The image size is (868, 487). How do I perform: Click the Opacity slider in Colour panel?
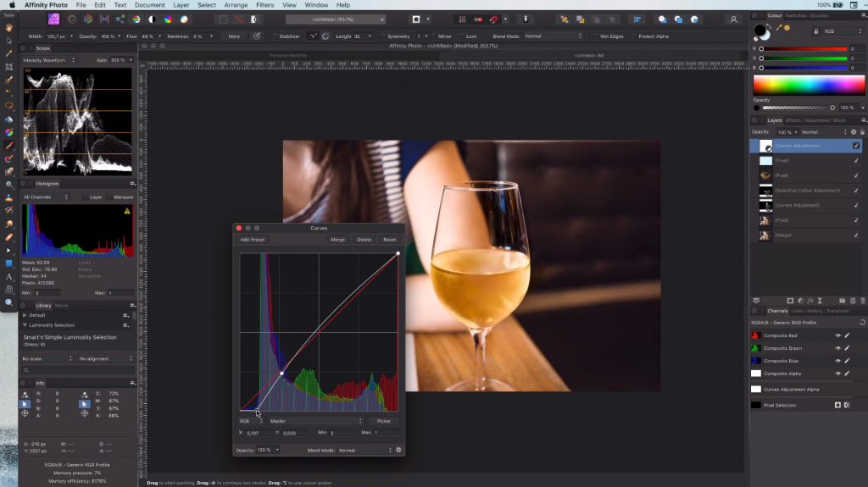pyautogui.click(x=798, y=108)
